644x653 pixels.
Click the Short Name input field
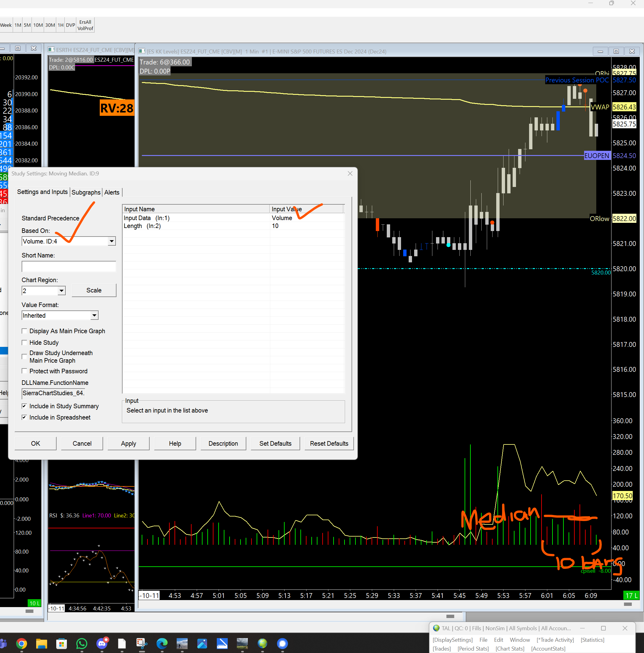pos(69,267)
